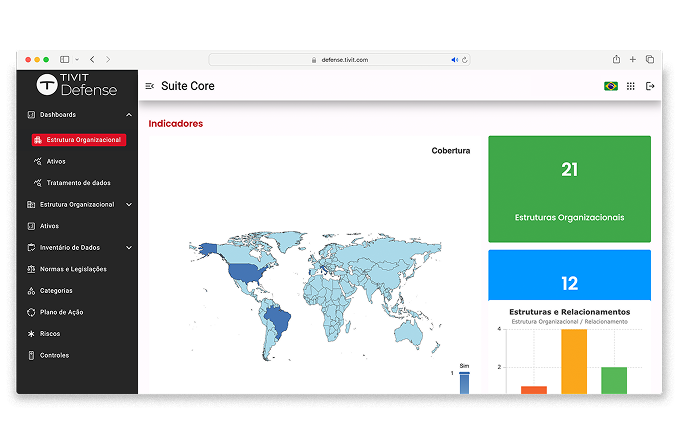This screenshot has width=680, height=442.
Task: Expand the Estrutura Organizacional sidebar section
Action: pyautogui.click(x=129, y=204)
